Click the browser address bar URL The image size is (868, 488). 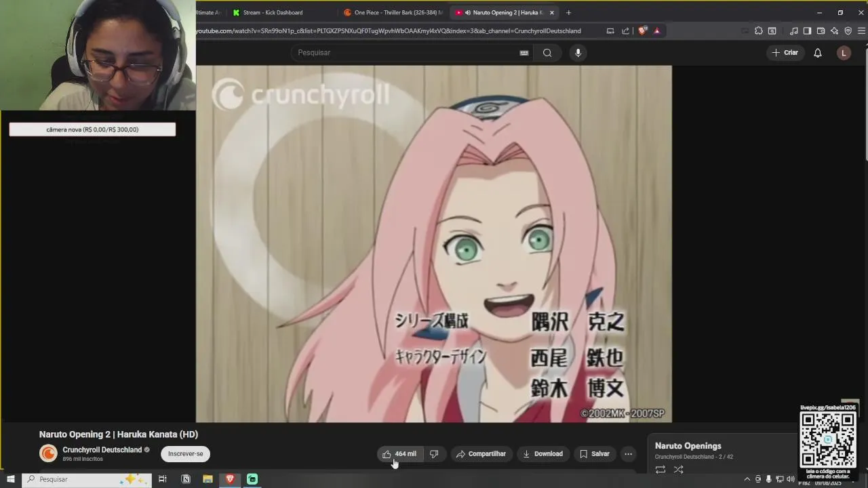click(389, 30)
